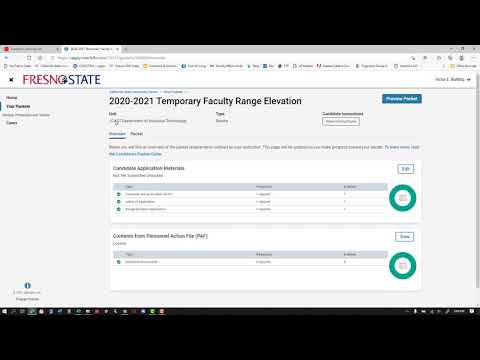This screenshot has height=360, width=480.
Task: Click the Your Packets breadcrumb link
Action: click(173, 92)
